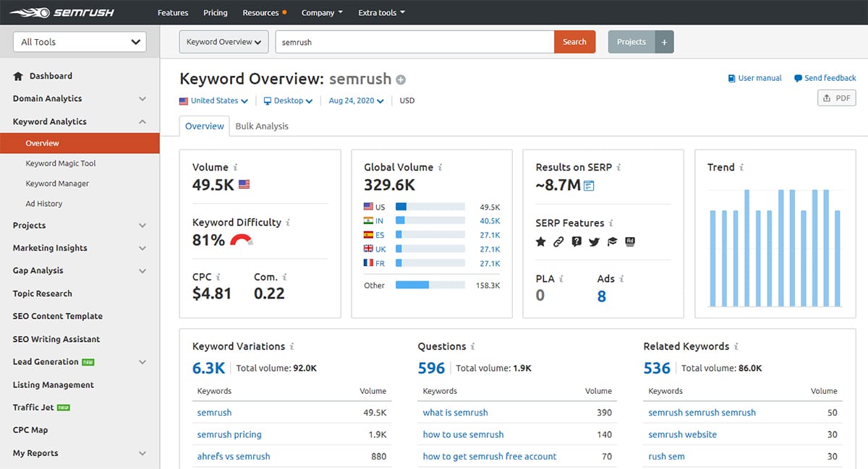Switch to the Bulk Analysis tab
Viewport: 868px width, 469px height.
coord(262,126)
